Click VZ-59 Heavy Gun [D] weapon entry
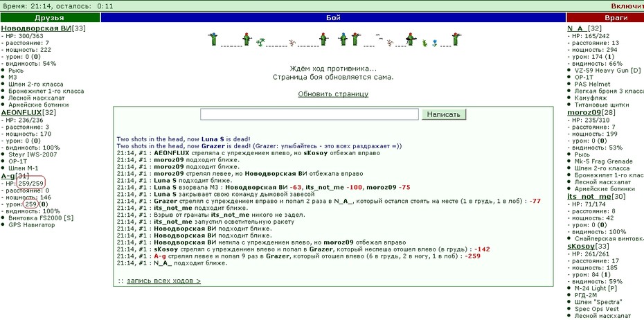Viewport: 644px width, 320px height. [607, 70]
